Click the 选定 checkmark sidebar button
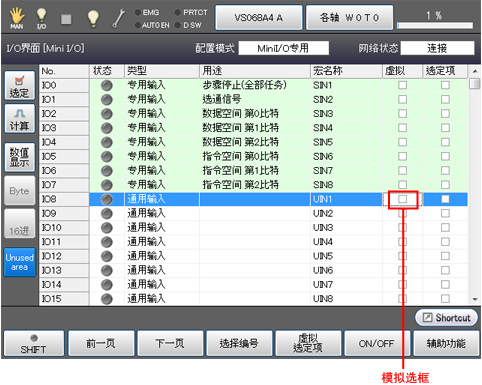 (x=20, y=85)
